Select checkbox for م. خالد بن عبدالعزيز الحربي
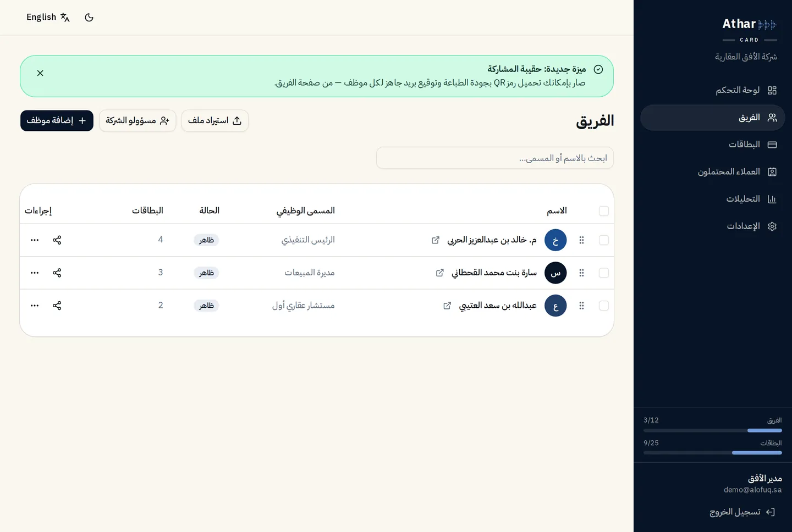 [x=604, y=240]
